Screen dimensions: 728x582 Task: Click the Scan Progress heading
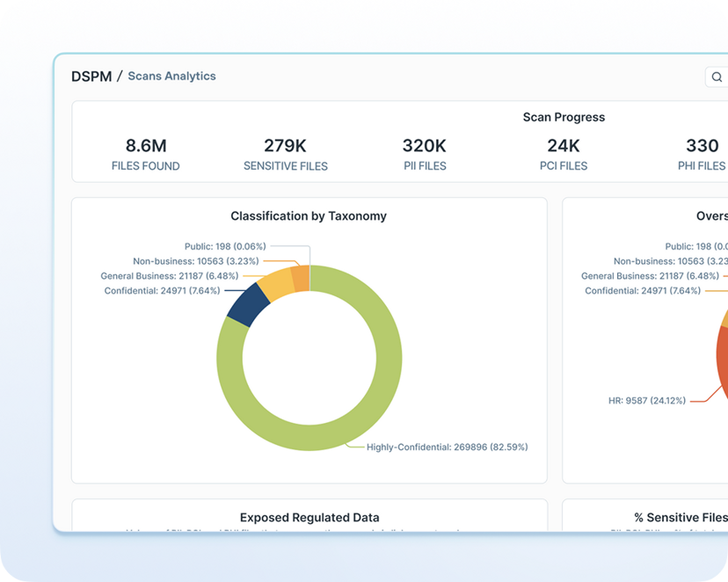564,117
